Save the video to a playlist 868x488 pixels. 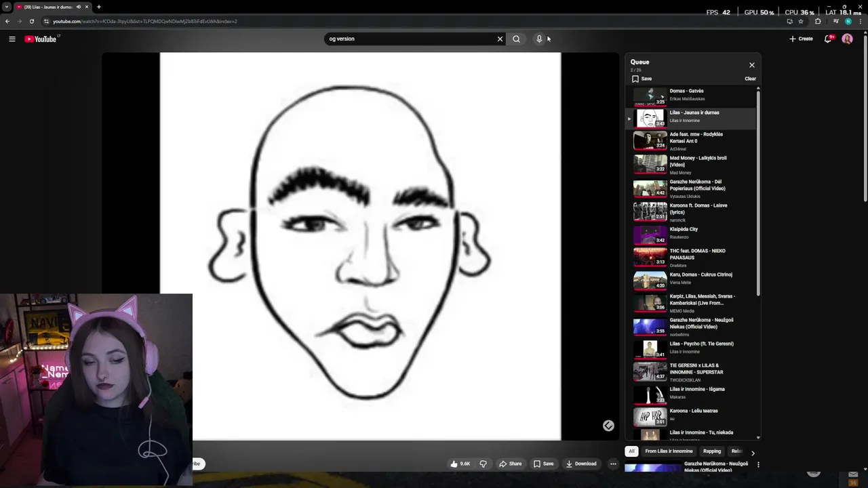coord(544,464)
